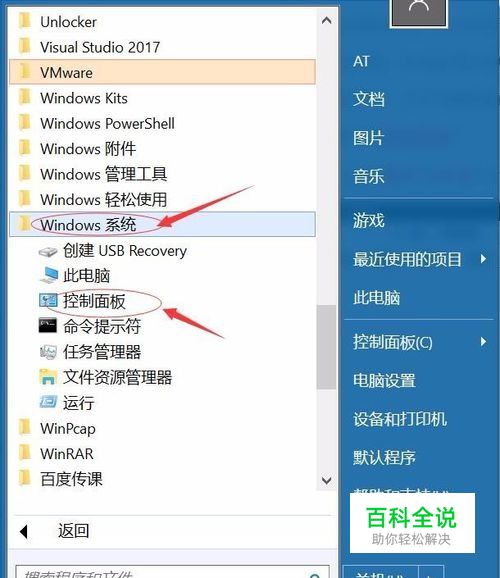Viewport: 500px width, 578px height.
Task: Click 返回 to go back
Action: (73, 531)
